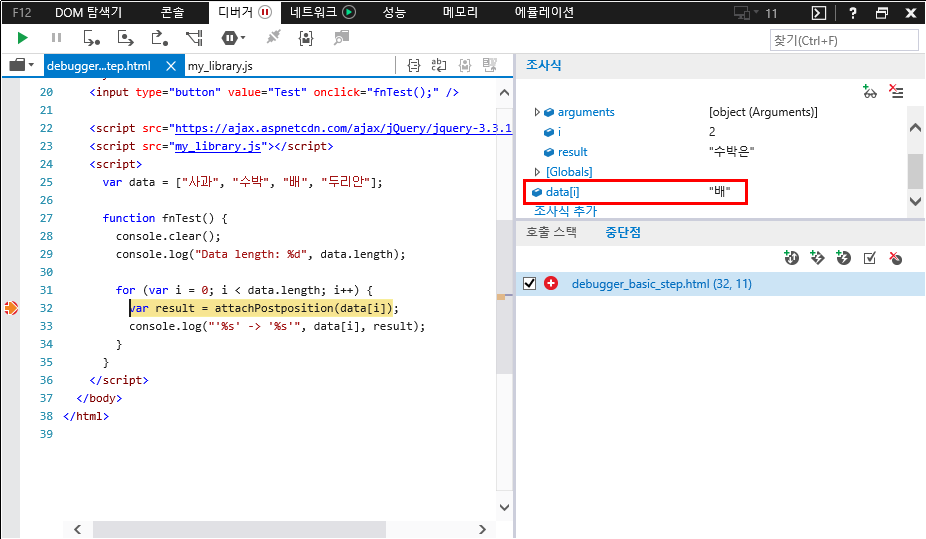Open the 메모리 tab
This screenshot has height=539, width=926.
pos(460,12)
